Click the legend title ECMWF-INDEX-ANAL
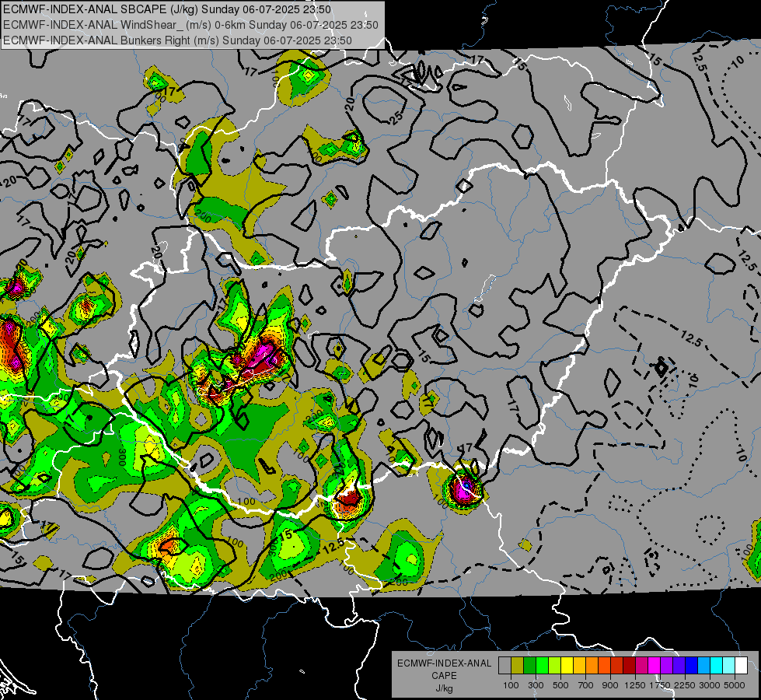The image size is (761, 700). click(444, 663)
